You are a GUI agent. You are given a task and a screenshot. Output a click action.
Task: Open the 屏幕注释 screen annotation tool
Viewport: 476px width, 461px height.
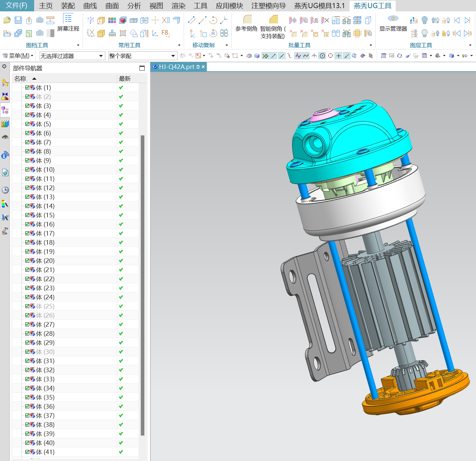click(68, 23)
